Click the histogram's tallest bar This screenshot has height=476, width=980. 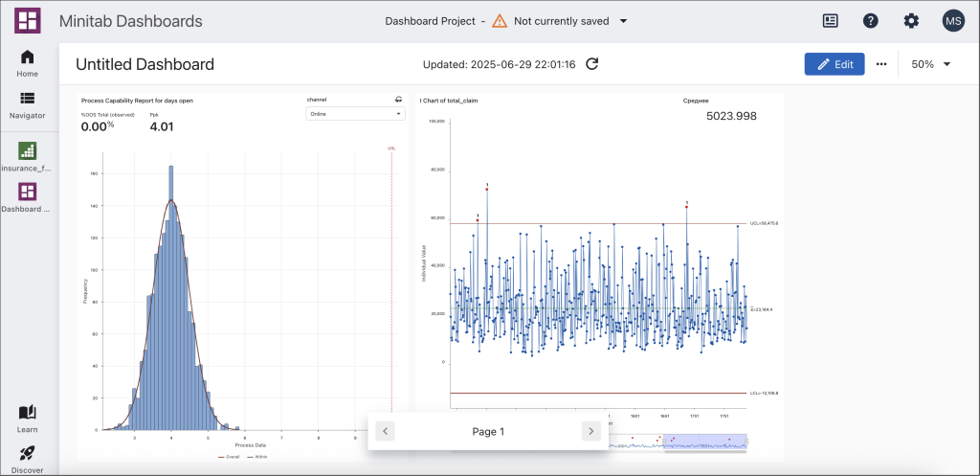(x=171, y=298)
